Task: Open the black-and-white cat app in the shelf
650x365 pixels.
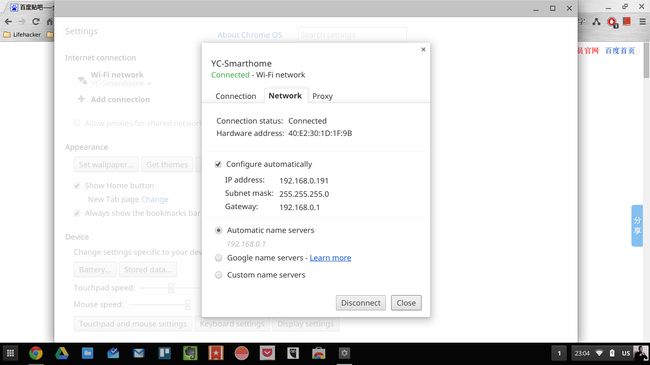Action: click(293, 353)
